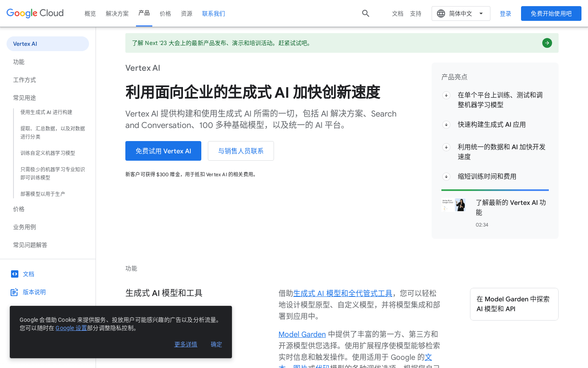Go to 功能 in the sidebar
This screenshot has height=368, width=588.
[x=19, y=62]
